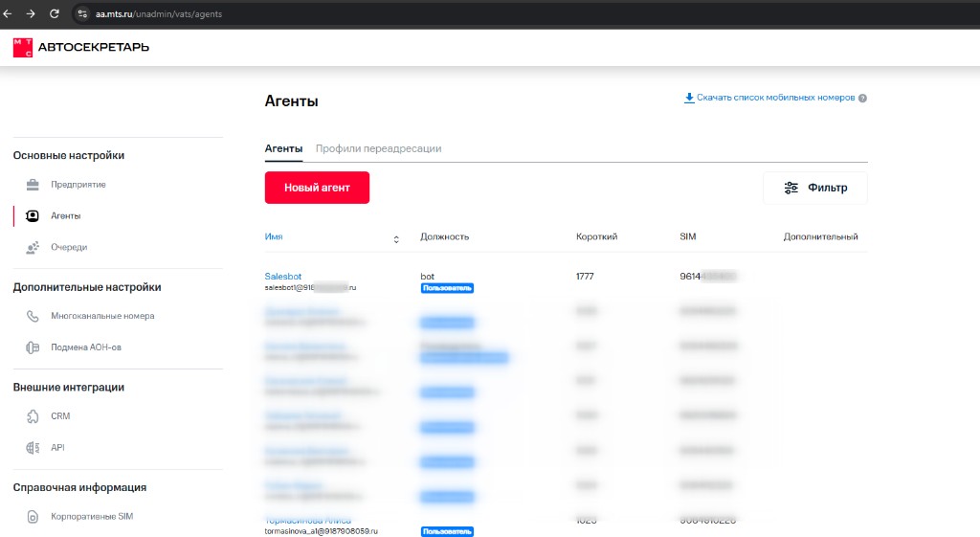Switch to the Агенты tab

tap(283, 148)
